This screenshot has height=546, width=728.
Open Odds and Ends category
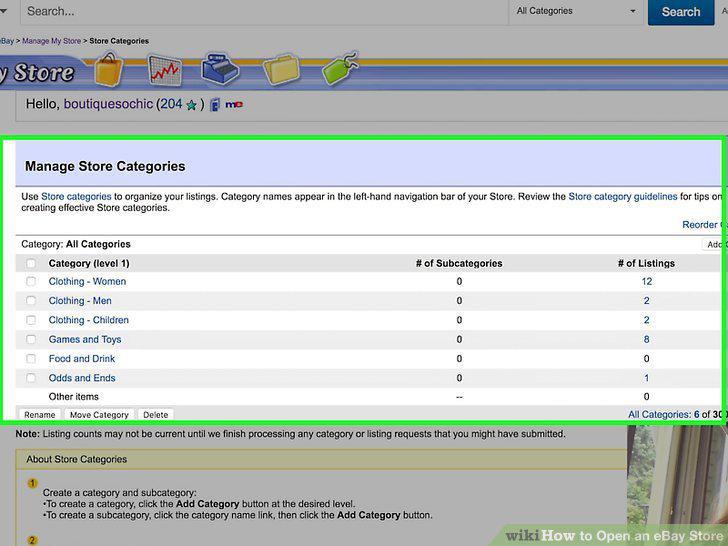click(x=82, y=378)
